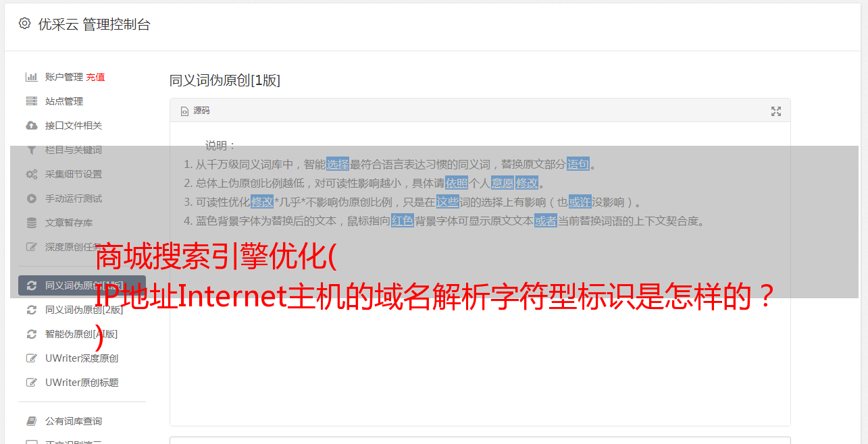868x444 pixels.
Task: Open UWriter深度原创 edit icon
Action: (31, 358)
